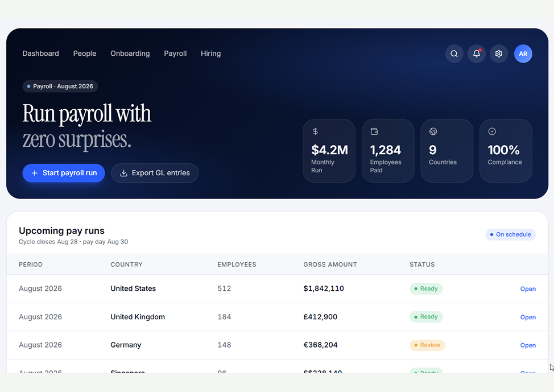
Task: Open the People nav item
Action: coord(85,53)
